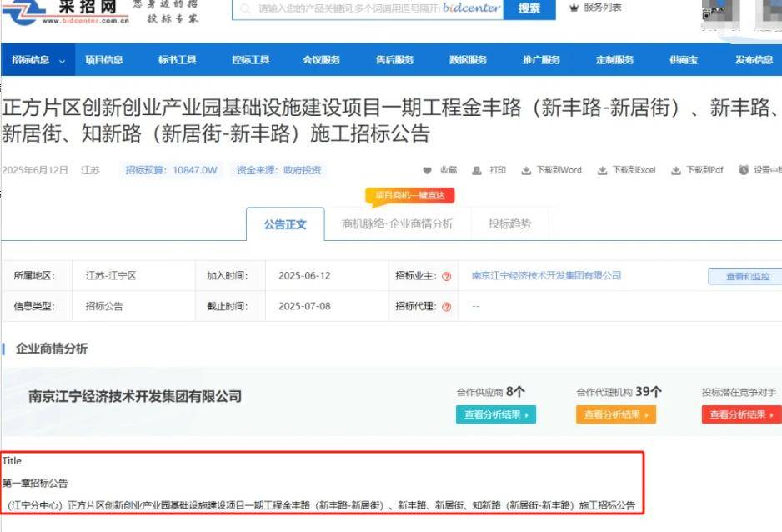The image size is (782, 532).
Task: Click the 招标预算: 10847.0W tag
Action: (172, 170)
